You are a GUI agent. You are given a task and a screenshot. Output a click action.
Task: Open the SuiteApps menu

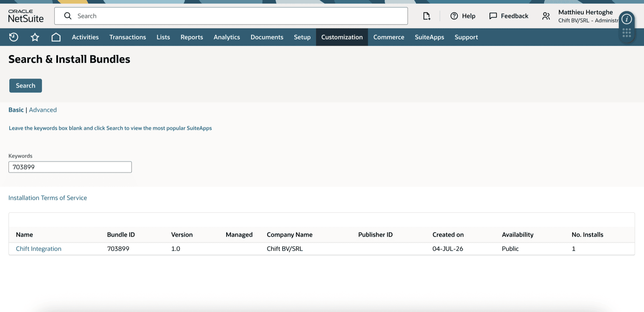(x=429, y=37)
